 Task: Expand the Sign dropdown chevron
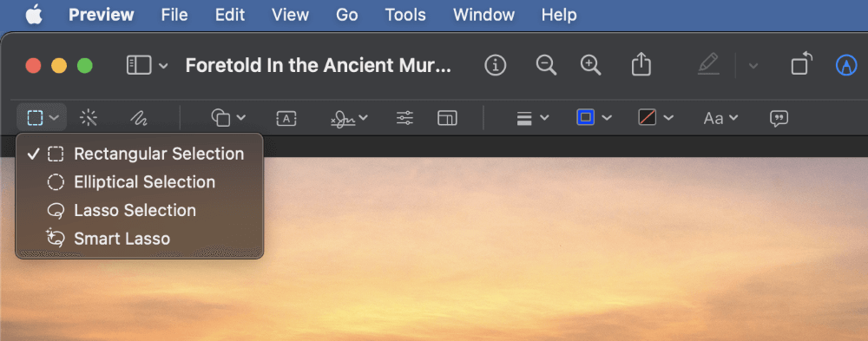(363, 117)
